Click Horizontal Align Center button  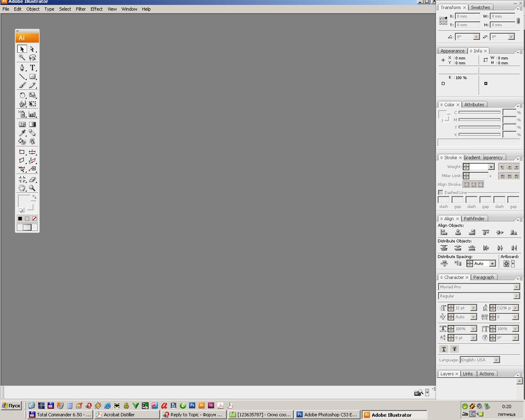click(458, 232)
